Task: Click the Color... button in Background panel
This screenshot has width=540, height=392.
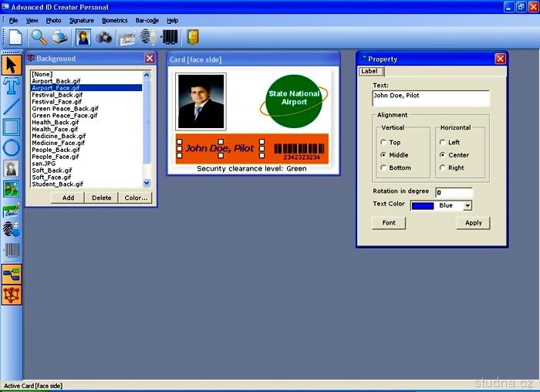Action: point(135,198)
